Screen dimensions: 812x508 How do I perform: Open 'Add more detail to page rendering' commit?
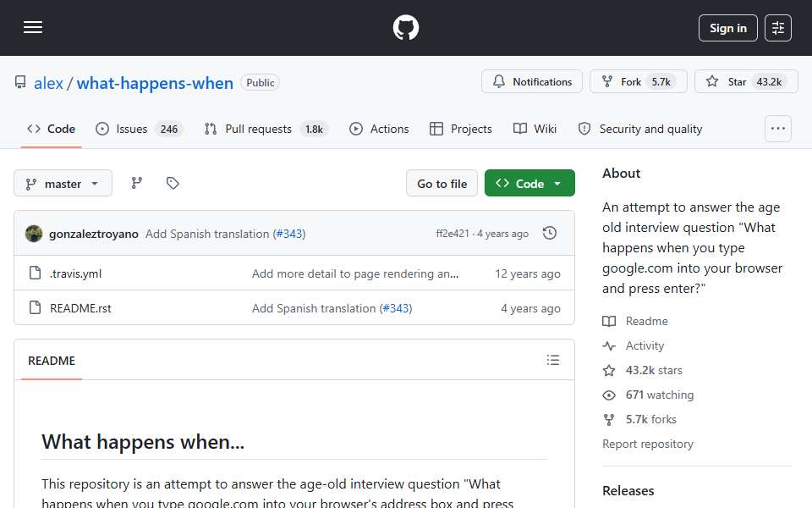(x=355, y=273)
